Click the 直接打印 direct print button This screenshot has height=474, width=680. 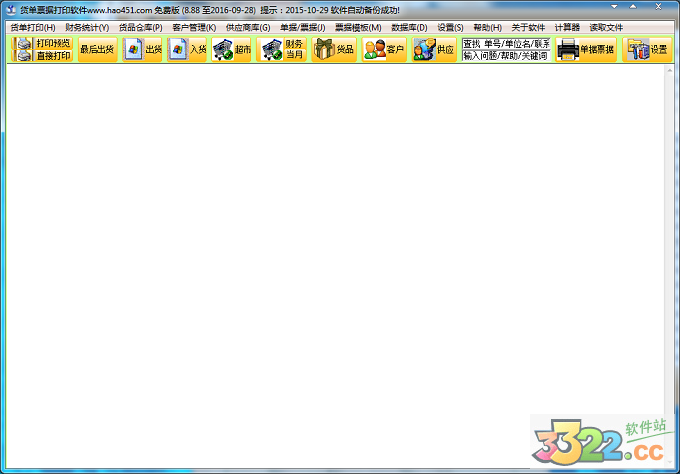point(42,56)
